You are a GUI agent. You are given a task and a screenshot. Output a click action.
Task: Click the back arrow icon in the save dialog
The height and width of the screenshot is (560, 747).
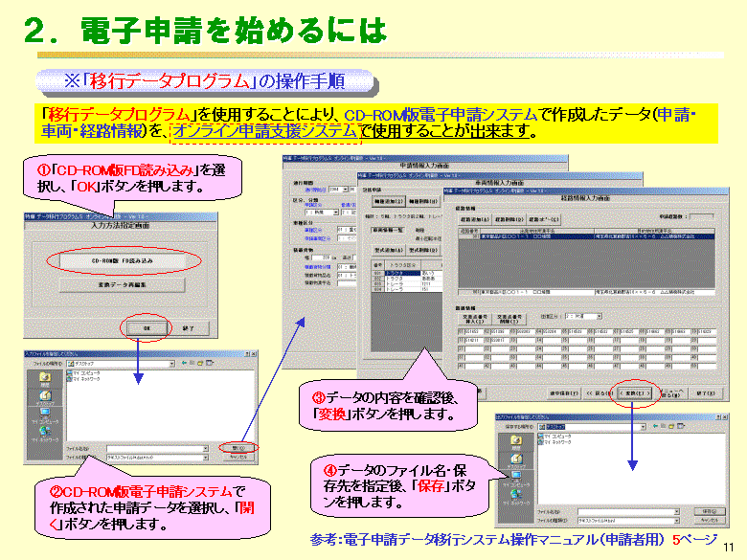click(x=655, y=426)
